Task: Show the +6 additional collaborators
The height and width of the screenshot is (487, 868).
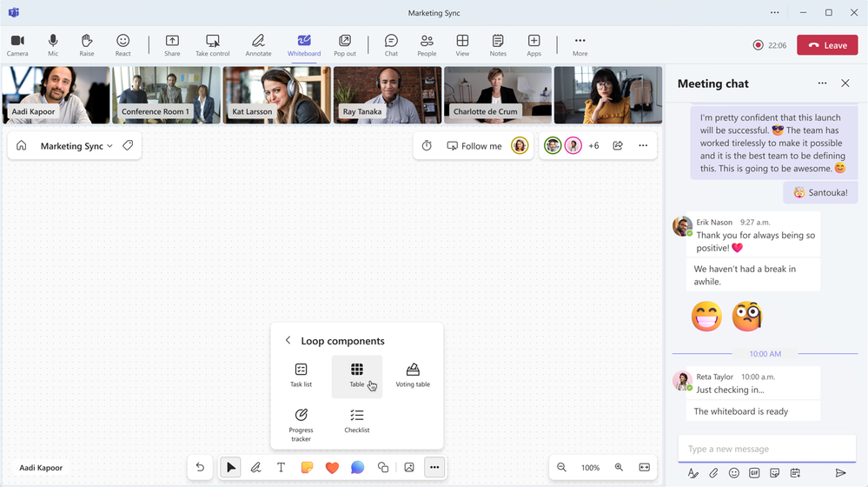Action: click(x=594, y=146)
